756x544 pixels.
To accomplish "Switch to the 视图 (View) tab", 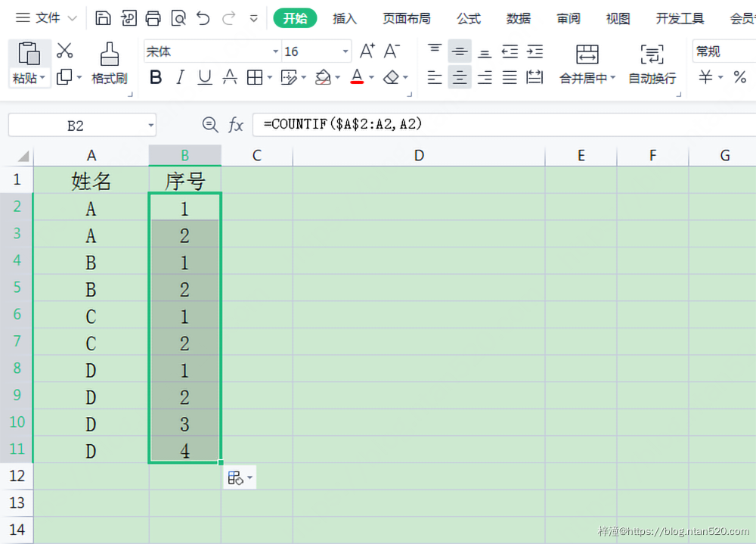I will point(618,18).
